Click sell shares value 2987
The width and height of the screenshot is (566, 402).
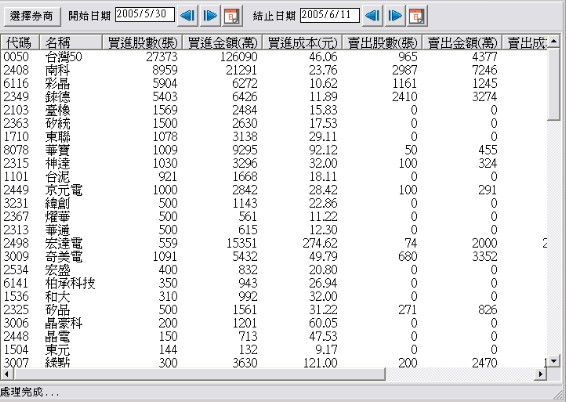point(405,70)
